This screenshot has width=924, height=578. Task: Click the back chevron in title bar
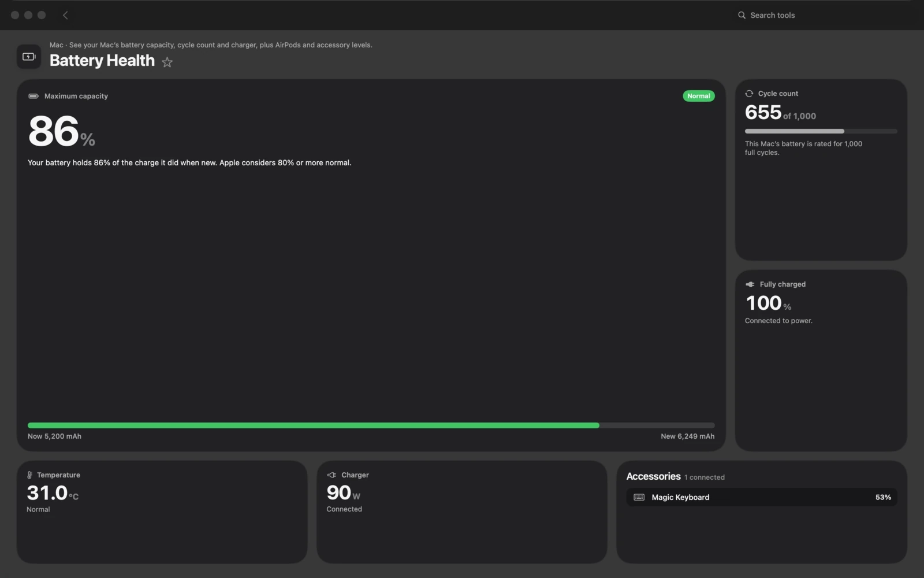pos(65,15)
